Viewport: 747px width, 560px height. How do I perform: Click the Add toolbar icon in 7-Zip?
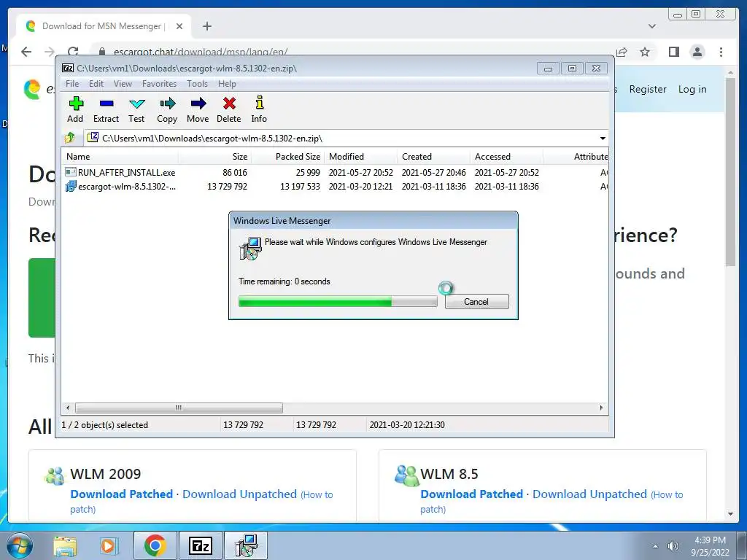point(75,109)
